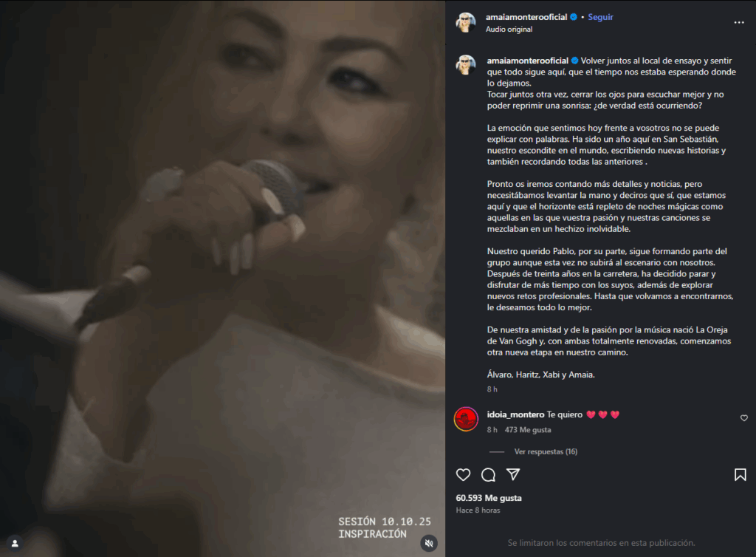Open the three-dot more options menu
Screen dimensions: 756x557
click(x=738, y=23)
